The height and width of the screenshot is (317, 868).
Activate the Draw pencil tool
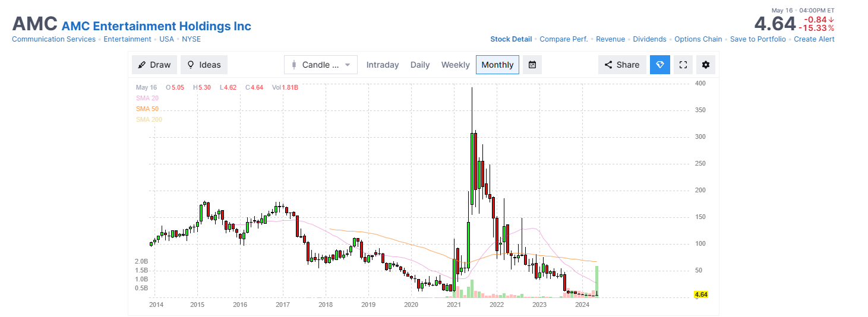pos(154,65)
